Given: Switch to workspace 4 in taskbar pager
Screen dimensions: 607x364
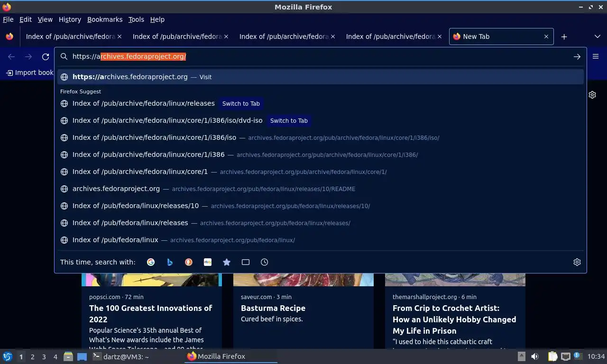Looking at the screenshot, I should [x=55, y=356].
